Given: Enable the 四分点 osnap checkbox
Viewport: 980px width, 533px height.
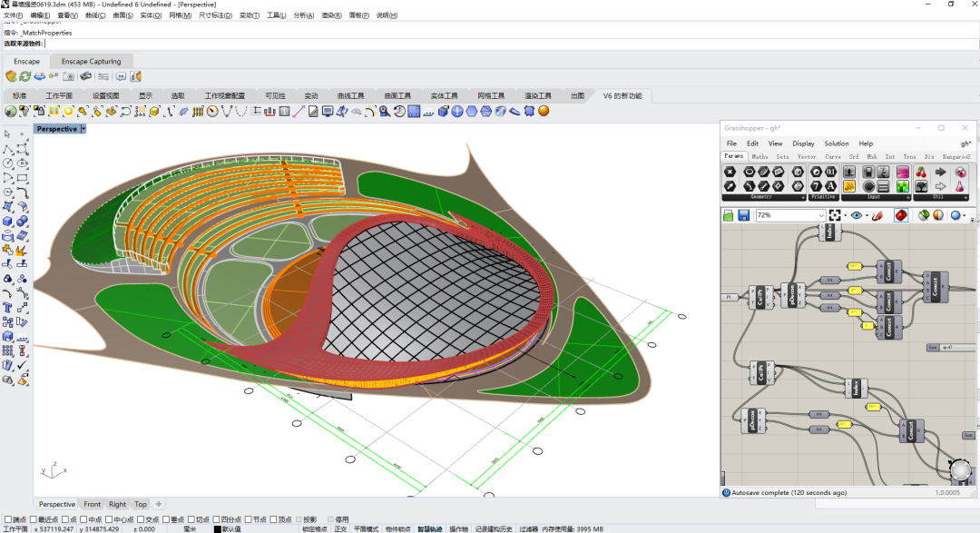Looking at the screenshot, I should click(x=216, y=519).
